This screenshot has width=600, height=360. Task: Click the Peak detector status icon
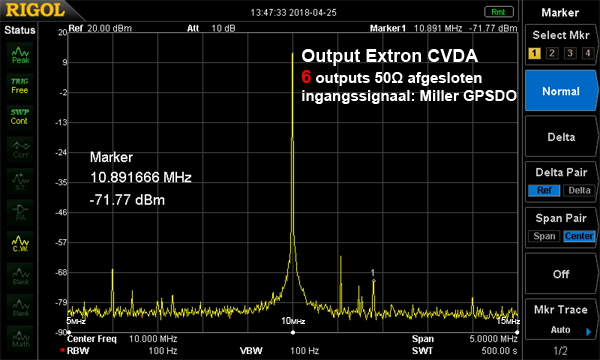(x=20, y=55)
